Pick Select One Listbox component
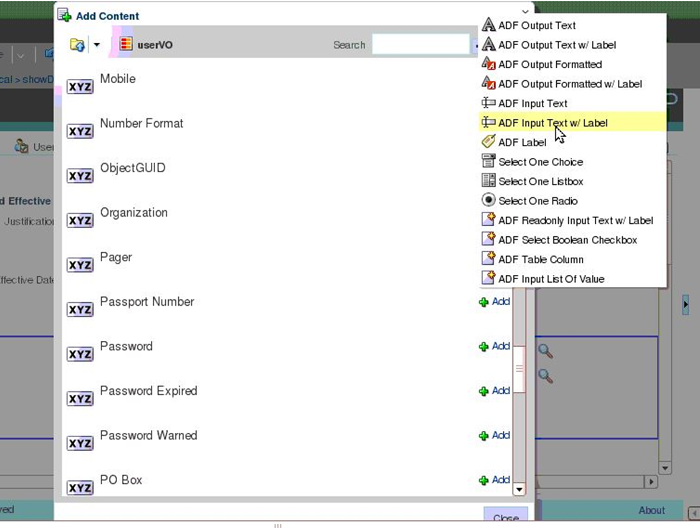 [573, 181]
